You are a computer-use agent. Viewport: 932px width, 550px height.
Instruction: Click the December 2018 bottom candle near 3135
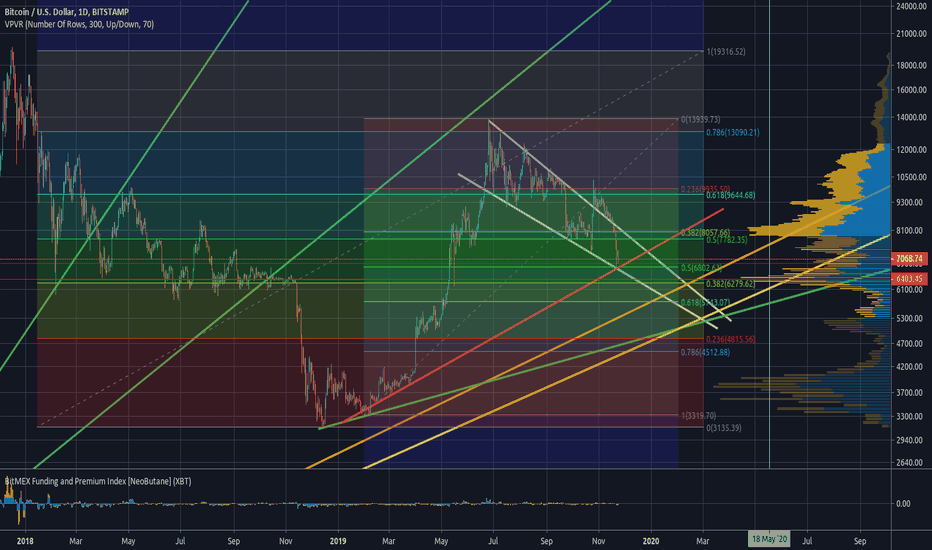[x=322, y=416]
